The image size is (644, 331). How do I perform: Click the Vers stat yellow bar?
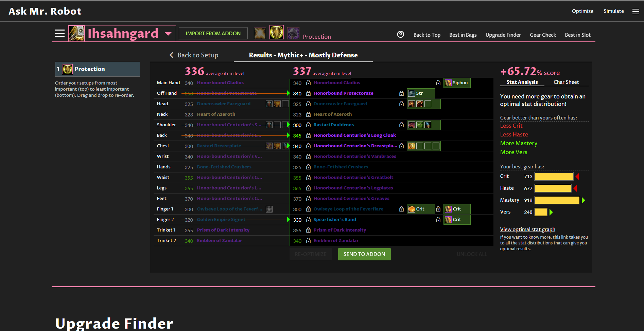coord(541,212)
